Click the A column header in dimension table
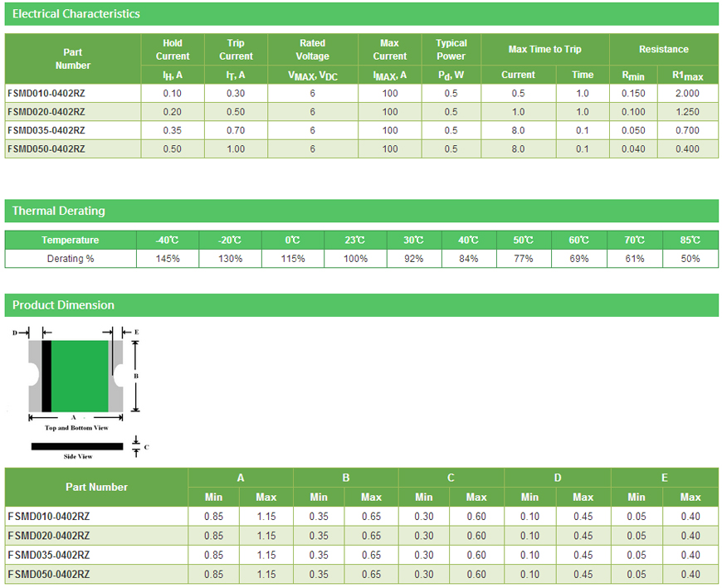The height and width of the screenshot is (588, 722). pos(241,478)
